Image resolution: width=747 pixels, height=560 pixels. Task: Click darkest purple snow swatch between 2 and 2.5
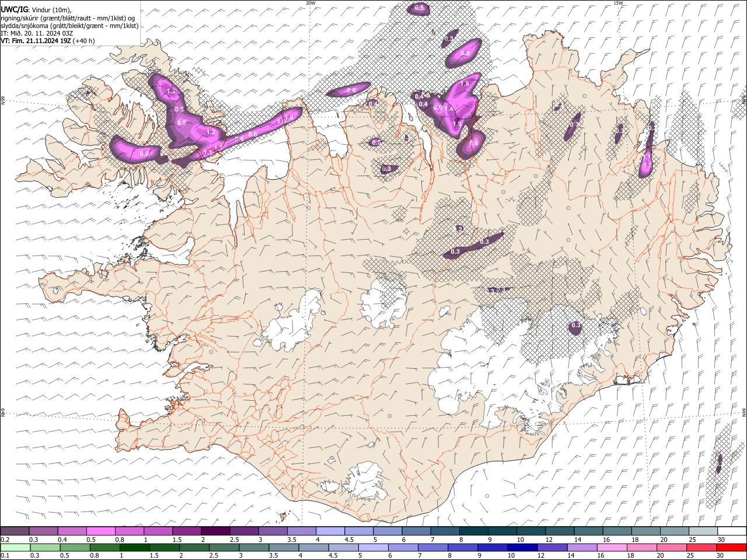pos(215,531)
